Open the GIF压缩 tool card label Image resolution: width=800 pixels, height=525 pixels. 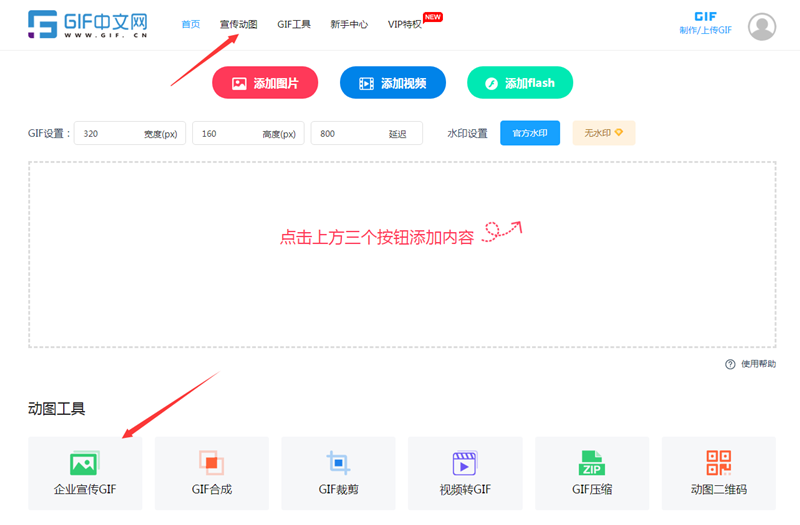592,490
